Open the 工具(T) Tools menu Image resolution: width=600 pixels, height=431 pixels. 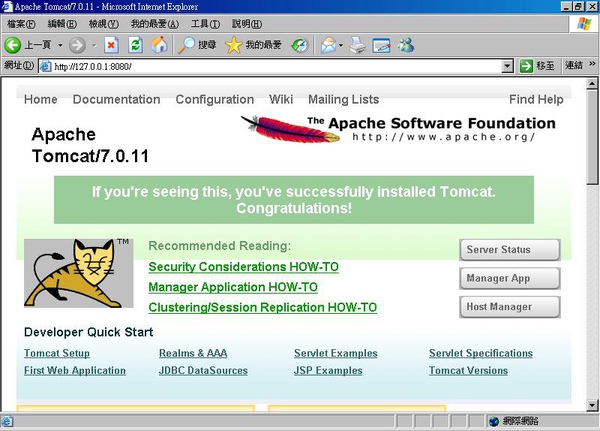pyautogui.click(x=205, y=24)
